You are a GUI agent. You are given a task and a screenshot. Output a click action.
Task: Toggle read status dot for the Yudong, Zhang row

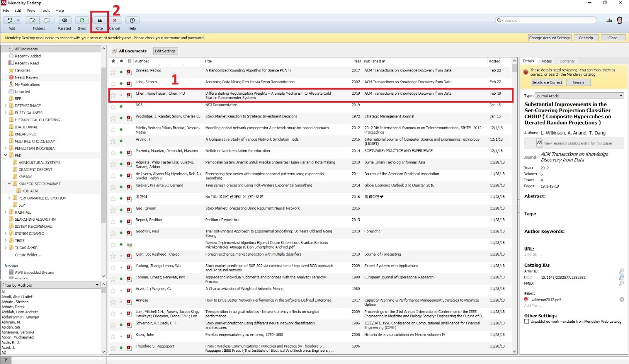pyautogui.click(x=121, y=267)
